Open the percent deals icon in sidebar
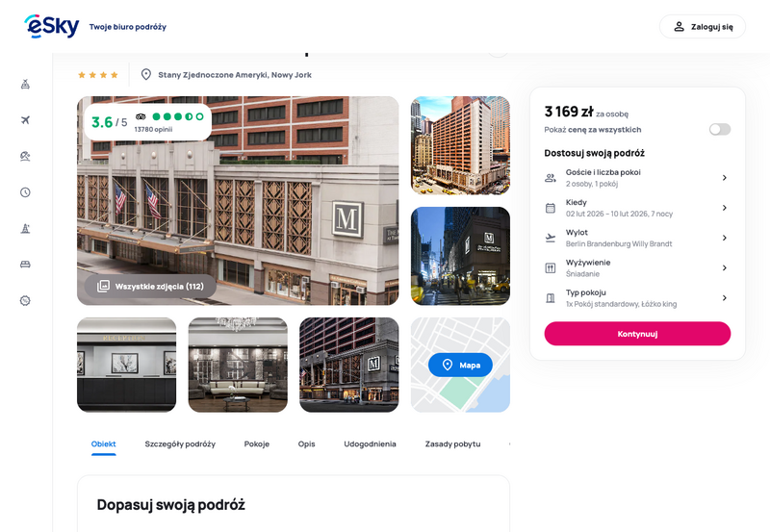The width and height of the screenshot is (770, 532). pyautogui.click(x=26, y=300)
